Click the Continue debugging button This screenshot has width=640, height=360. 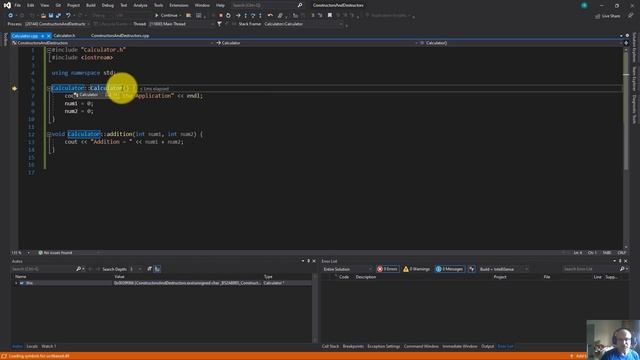[x=167, y=16]
